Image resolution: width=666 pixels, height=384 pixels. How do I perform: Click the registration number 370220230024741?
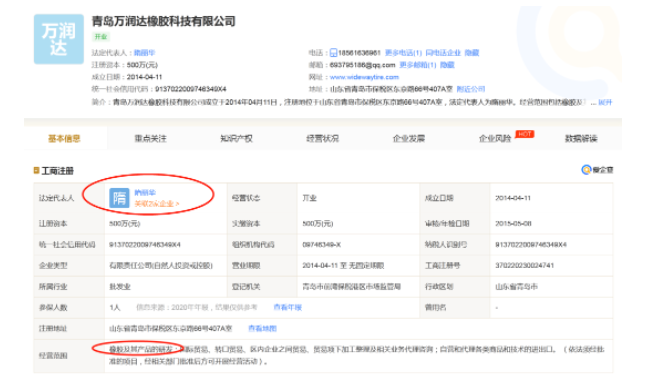pyautogui.click(x=525, y=265)
